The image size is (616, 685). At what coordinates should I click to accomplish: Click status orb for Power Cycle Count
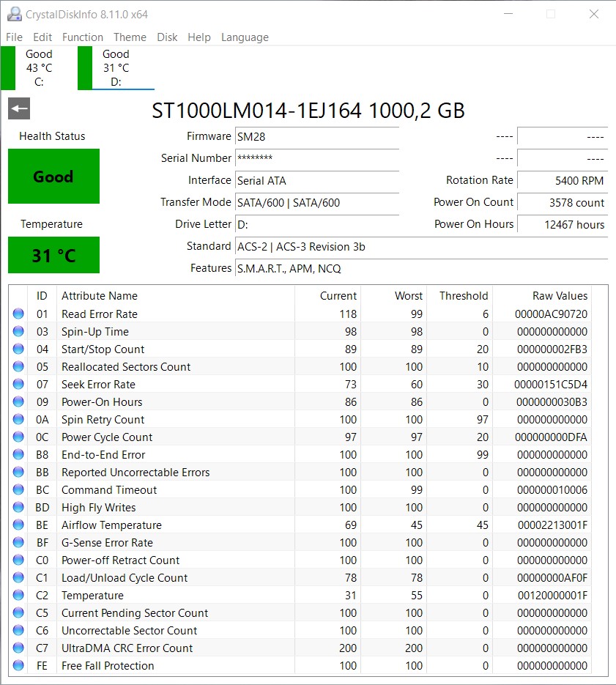point(18,437)
